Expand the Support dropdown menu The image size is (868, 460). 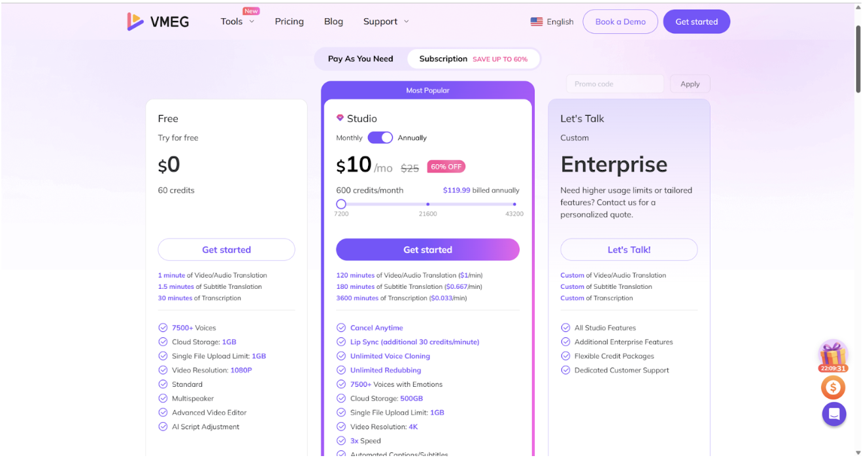point(386,22)
